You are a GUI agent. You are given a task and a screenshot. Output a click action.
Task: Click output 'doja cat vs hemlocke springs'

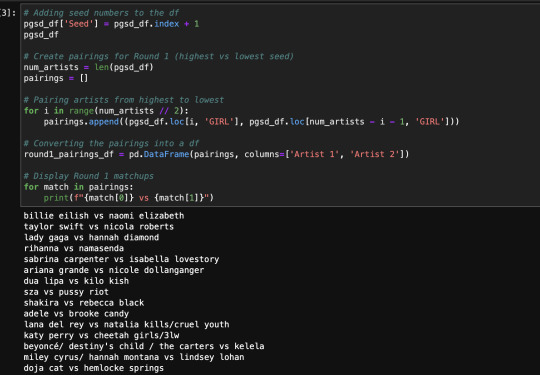[94, 368]
